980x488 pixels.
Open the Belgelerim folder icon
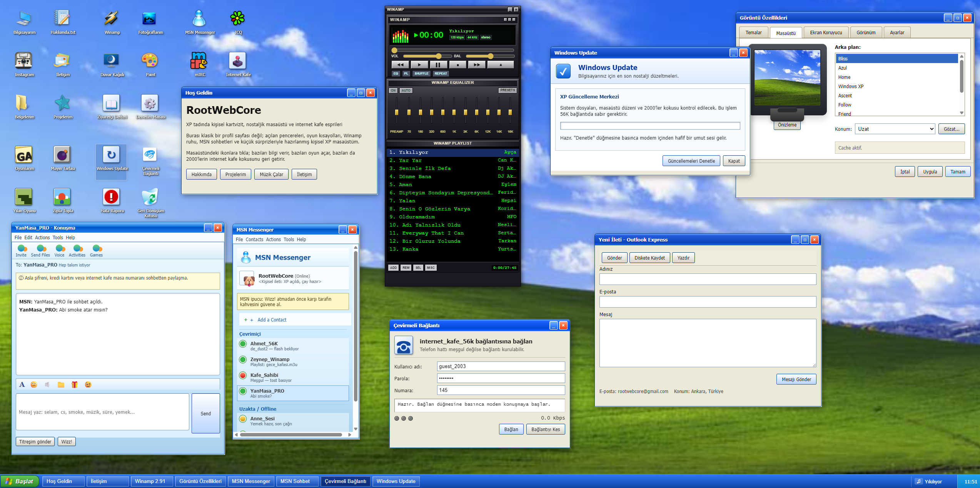[x=24, y=107]
